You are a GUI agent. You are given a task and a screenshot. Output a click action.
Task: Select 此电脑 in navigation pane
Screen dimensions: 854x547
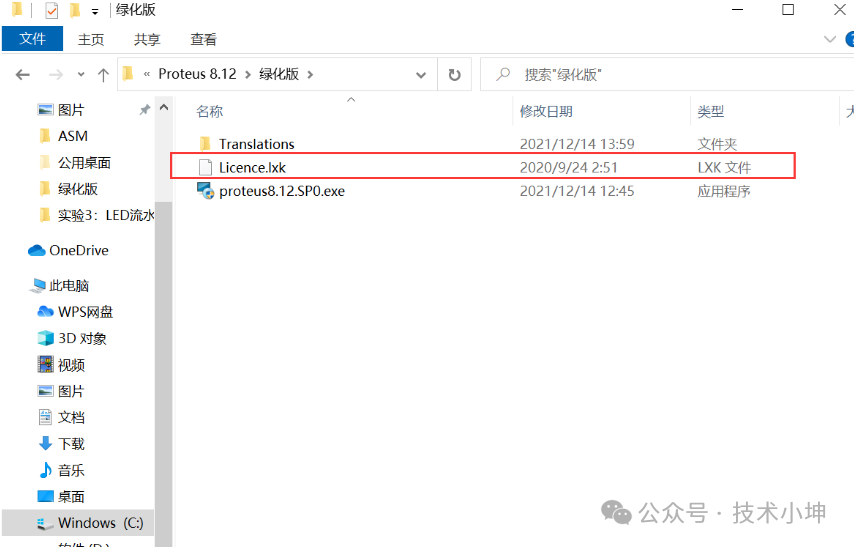(69, 285)
